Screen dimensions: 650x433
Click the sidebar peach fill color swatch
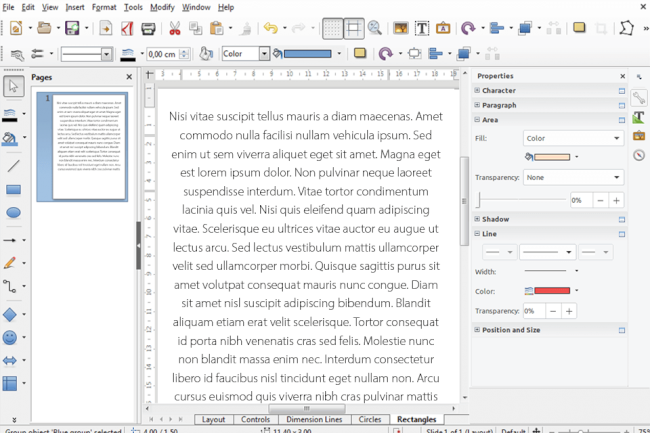pyautogui.click(x=552, y=157)
